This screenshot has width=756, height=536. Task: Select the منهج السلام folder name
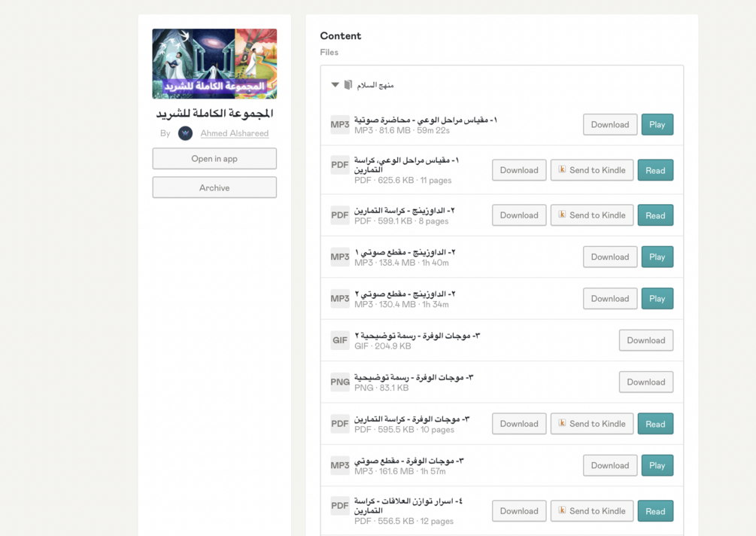[375, 85]
